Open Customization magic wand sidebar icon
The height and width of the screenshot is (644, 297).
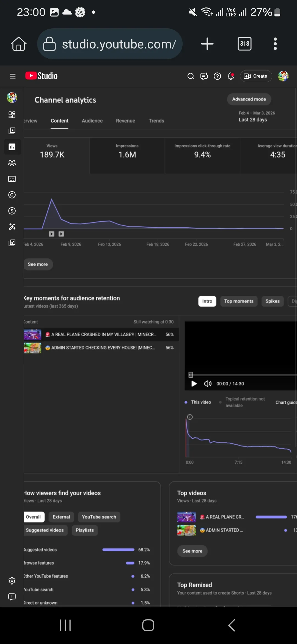(12, 227)
